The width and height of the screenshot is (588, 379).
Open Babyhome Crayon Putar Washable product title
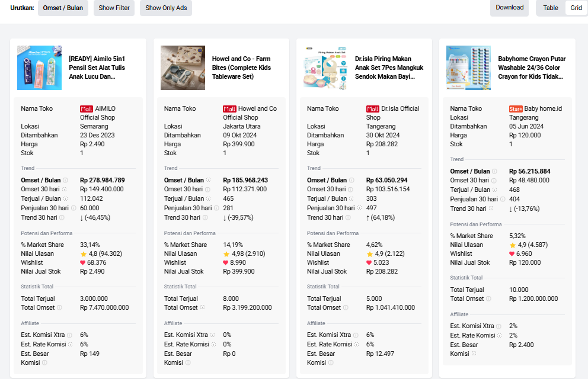tap(532, 68)
